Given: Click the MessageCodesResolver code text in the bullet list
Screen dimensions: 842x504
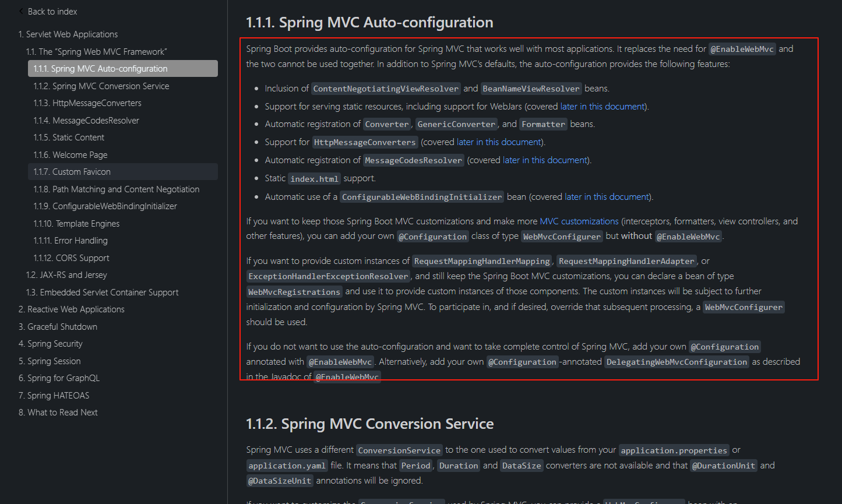Looking at the screenshot, I should pos(414,161).
